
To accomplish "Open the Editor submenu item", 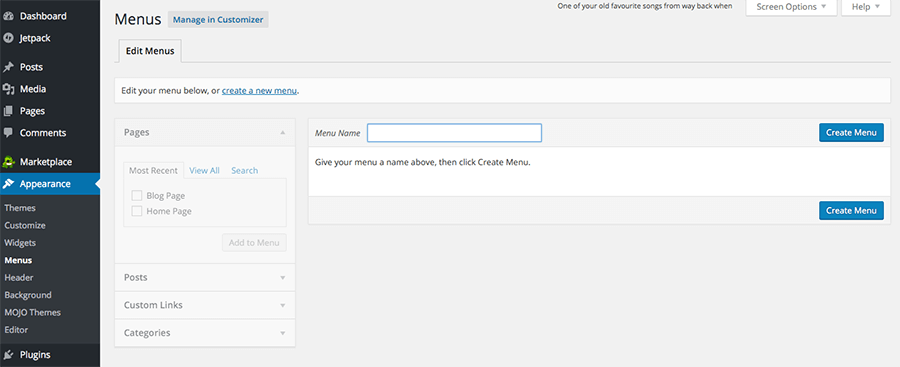I will (x=17, y=330).
